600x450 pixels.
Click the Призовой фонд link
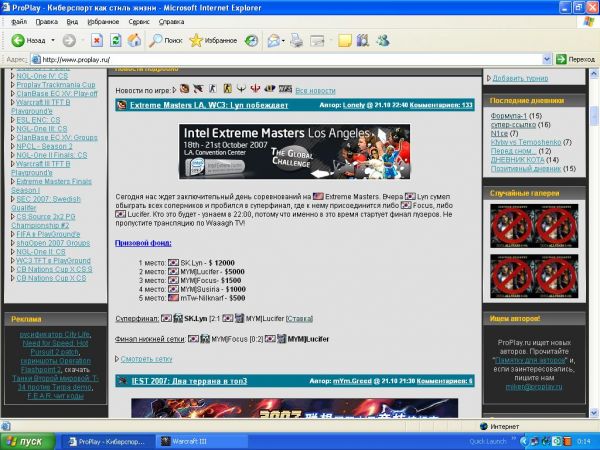[x=143, y=243]
